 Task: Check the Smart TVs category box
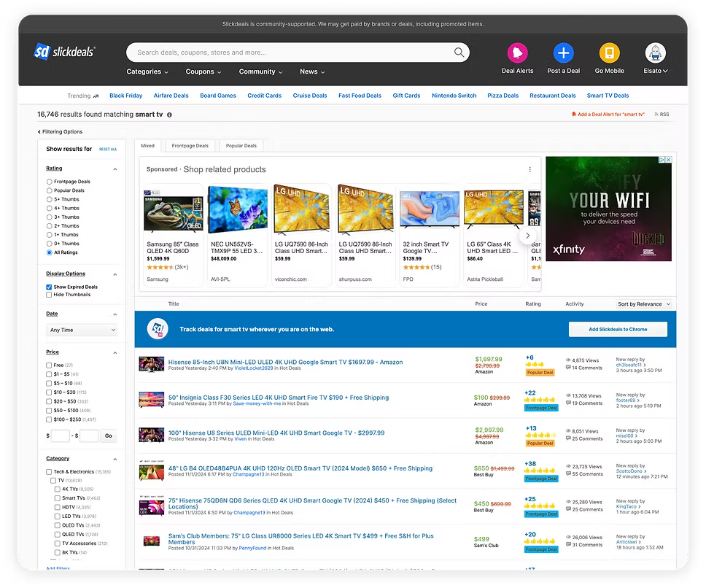tap(57, 498)
